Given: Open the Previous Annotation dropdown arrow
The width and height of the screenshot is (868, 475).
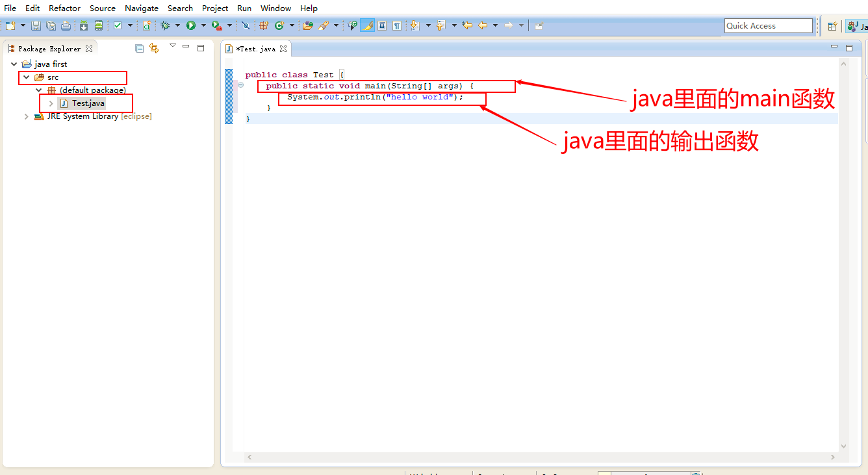Looking at the screenshot, I should [x=454, y=25].
